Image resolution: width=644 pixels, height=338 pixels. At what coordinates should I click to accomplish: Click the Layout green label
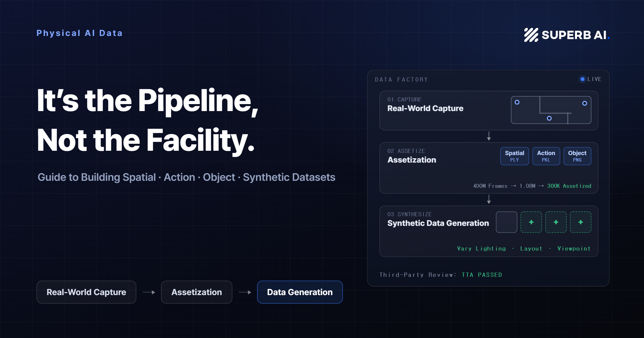tap(531, 249)
